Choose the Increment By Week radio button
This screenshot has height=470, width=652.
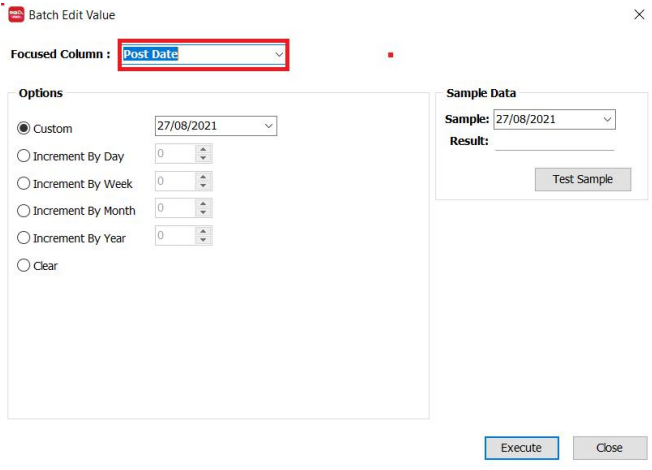click(x=24, y=183)
